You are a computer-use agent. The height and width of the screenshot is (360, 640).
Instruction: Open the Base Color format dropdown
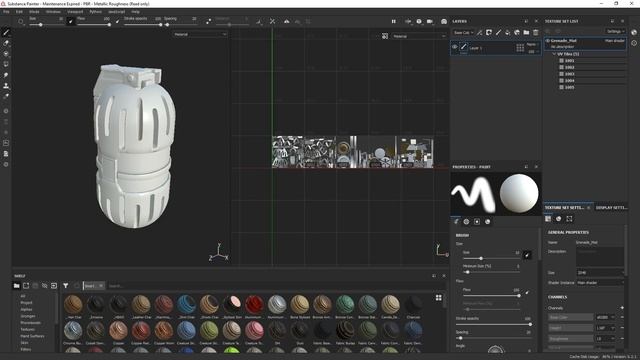tap(606, 317)
